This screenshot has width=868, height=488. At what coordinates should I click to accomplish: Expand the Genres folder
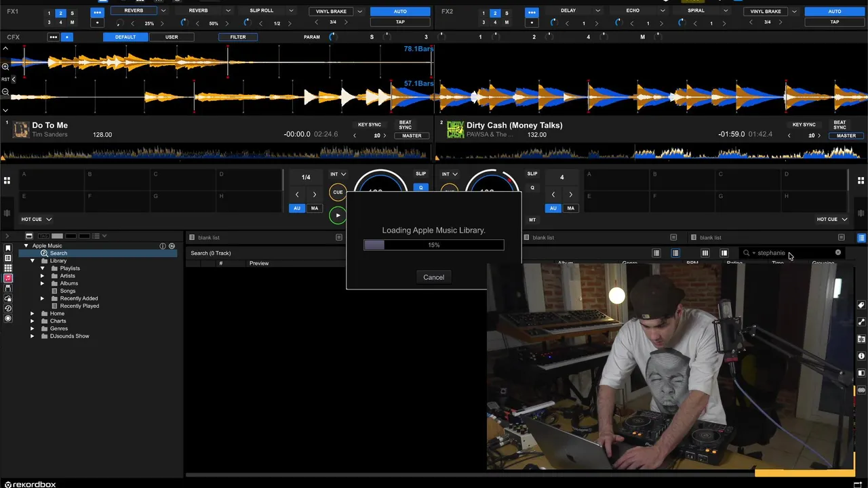tap(33, 329)
